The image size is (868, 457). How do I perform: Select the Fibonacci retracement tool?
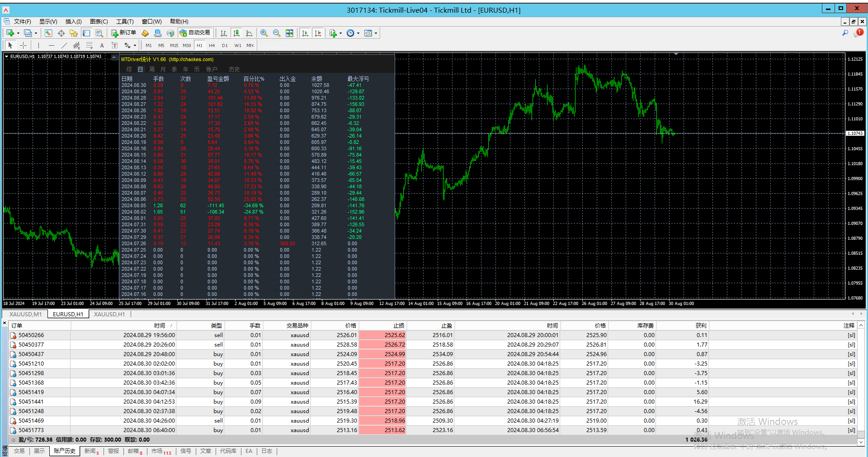[90, 45]
